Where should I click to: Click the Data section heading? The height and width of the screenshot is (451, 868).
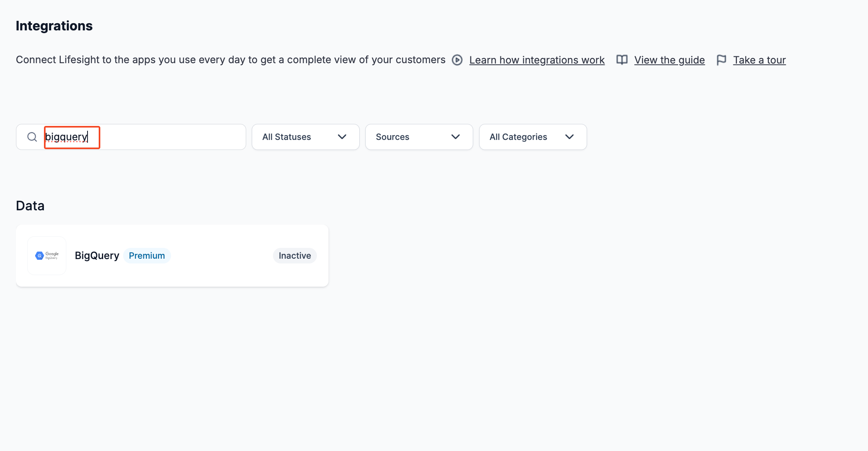pyautogui.click(x=30, y=206)
